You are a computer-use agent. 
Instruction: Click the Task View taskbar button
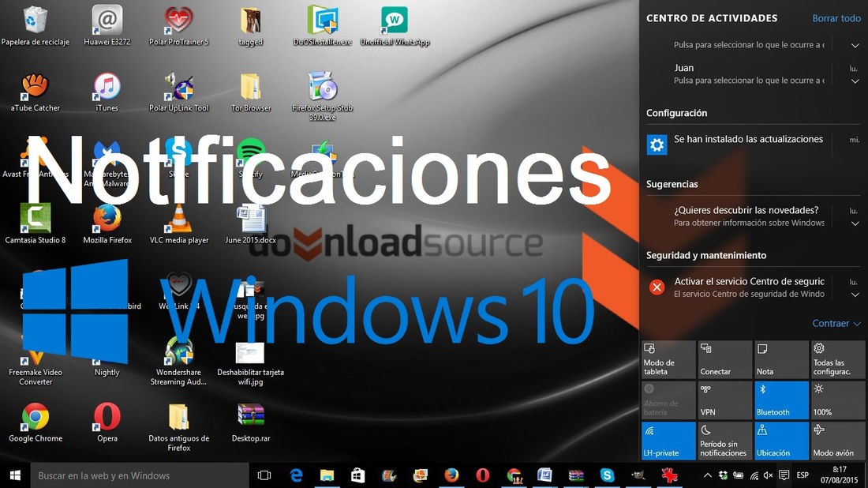pos(264,475)
